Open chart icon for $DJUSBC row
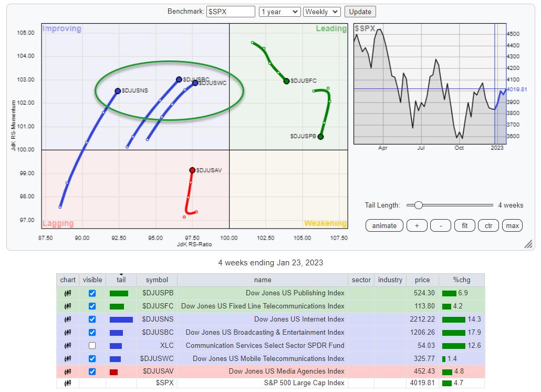 point(68,333)
